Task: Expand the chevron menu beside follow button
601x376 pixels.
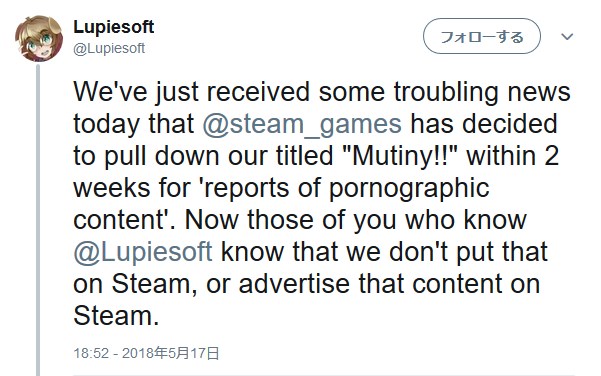Action: (x=567, y=37)
